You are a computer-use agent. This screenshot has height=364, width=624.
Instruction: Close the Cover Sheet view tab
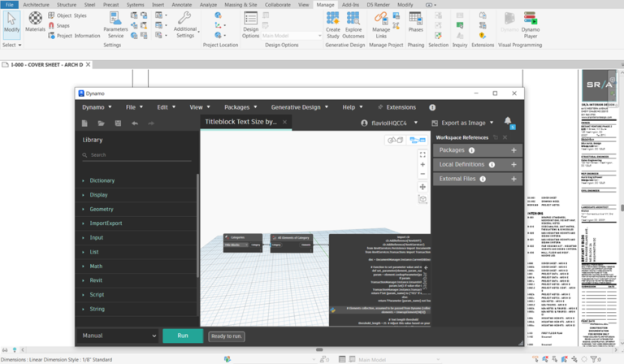point(88,64)
